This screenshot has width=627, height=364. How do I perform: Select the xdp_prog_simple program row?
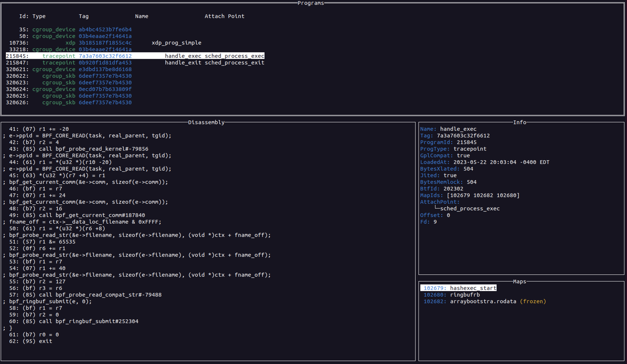tap(105, 43)
